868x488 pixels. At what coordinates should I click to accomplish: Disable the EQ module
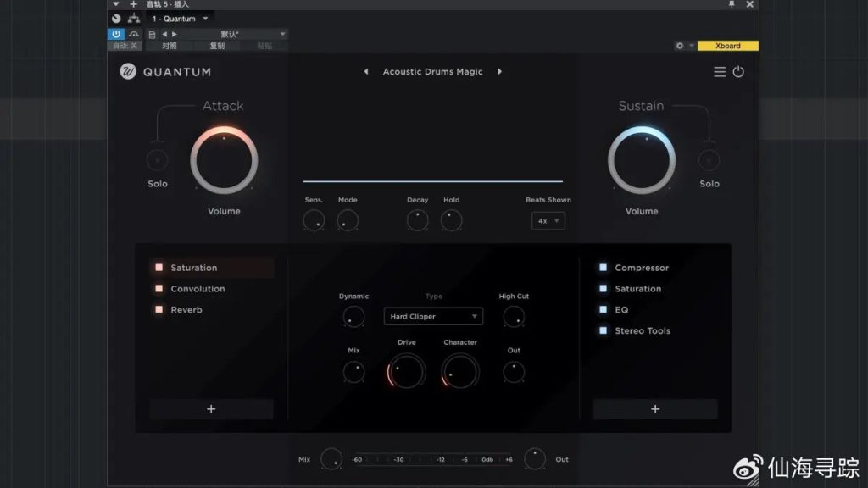point(603,310)
